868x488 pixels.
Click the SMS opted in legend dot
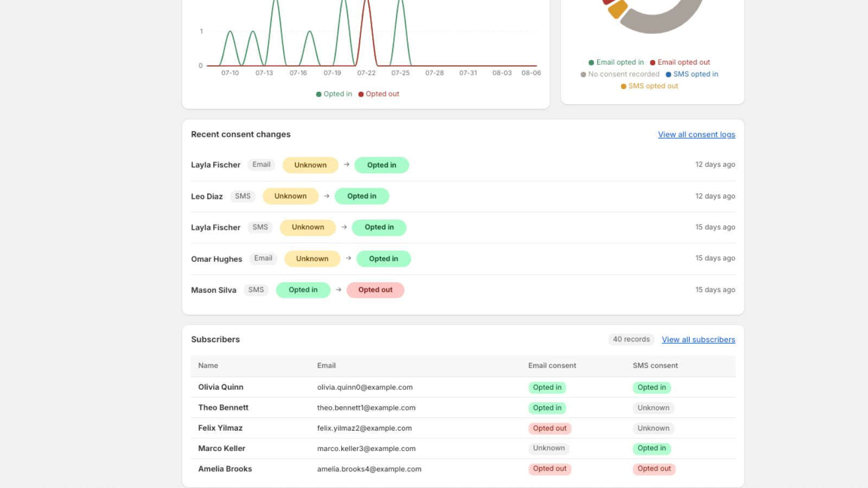pos(668,74)
